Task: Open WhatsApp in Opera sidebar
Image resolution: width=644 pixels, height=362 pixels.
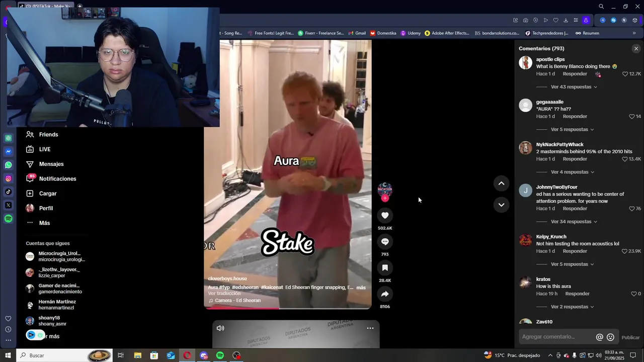Action: [9, 165]
